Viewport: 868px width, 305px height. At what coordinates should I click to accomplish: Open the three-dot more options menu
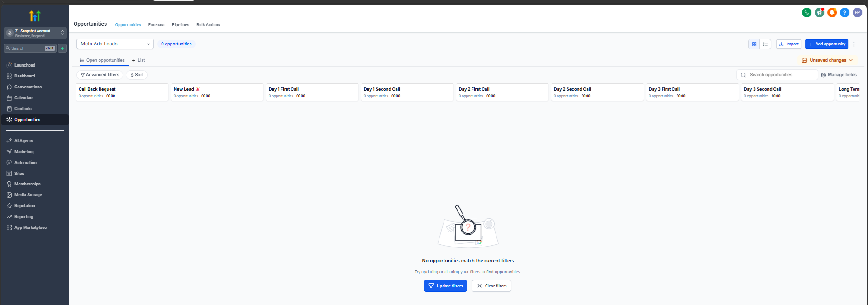854,44
